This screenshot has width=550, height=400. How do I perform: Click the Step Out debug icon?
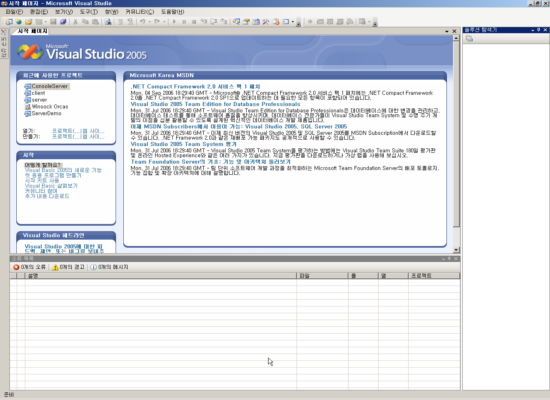click(x=223, y=22)
